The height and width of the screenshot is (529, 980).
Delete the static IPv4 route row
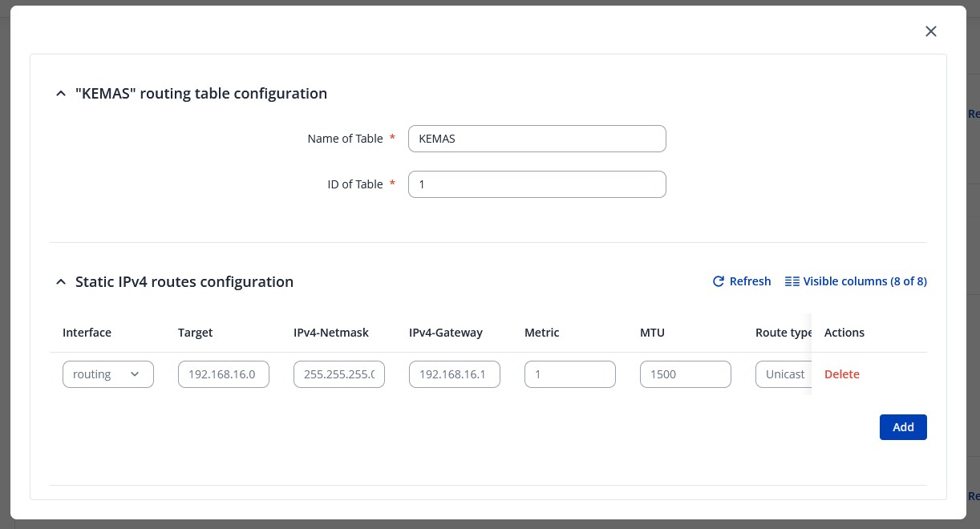[x=841, y=374]
